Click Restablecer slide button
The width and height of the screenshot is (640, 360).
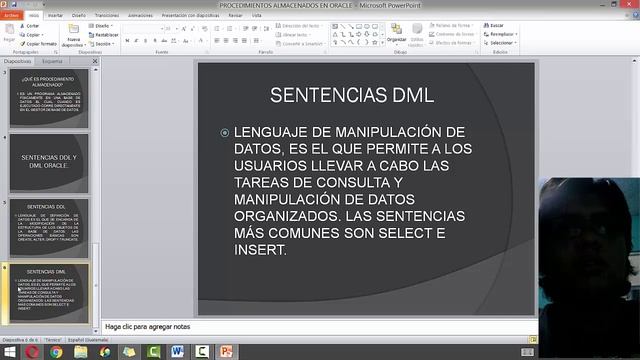pos(104,35)
